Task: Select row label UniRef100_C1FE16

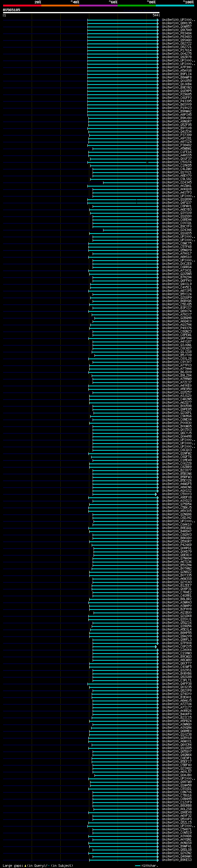Action: pos(177,152)
